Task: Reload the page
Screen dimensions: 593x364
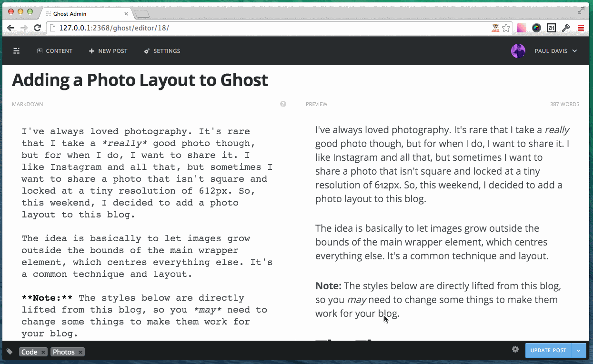Action: [x=37, y=28]
